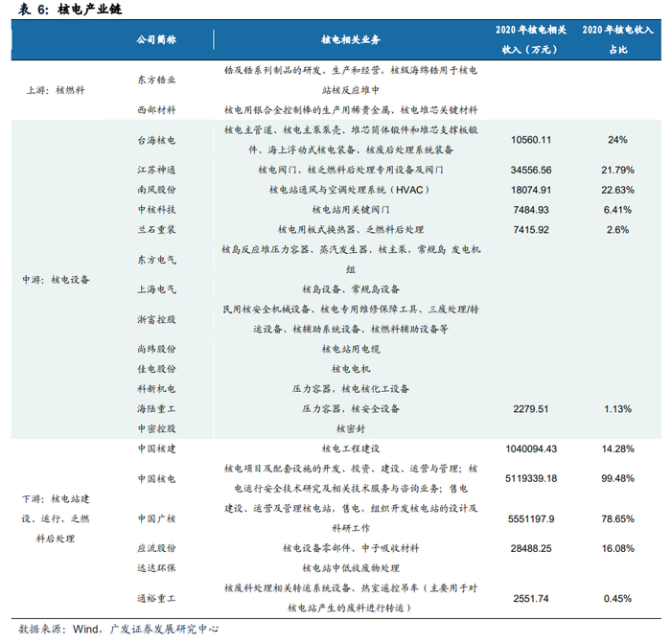Click company name '应流股份'
Image resolution: width=671 pixels, height=644 pixels.
tap(156, 548)
